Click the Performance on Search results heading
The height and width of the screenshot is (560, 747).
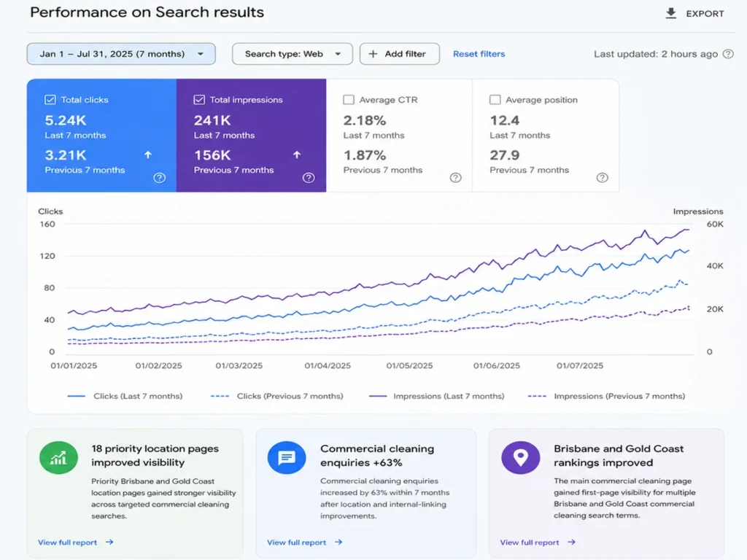pos(147,12)
